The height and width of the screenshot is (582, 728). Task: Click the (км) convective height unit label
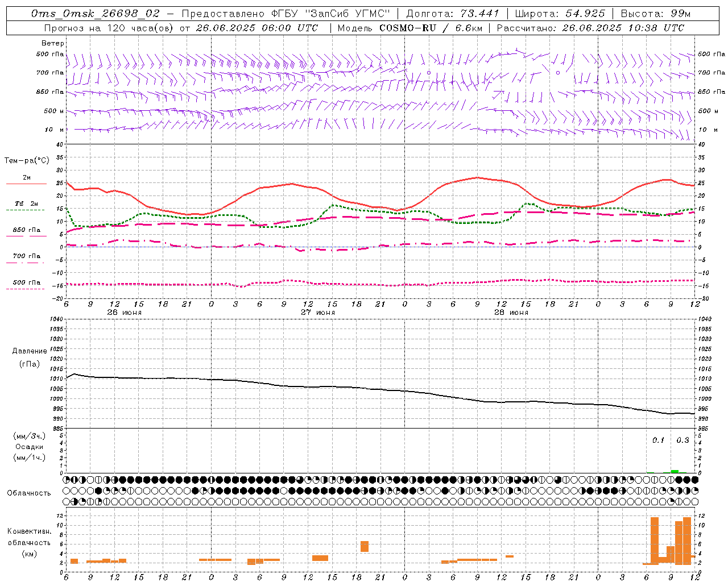pos(29,554)
